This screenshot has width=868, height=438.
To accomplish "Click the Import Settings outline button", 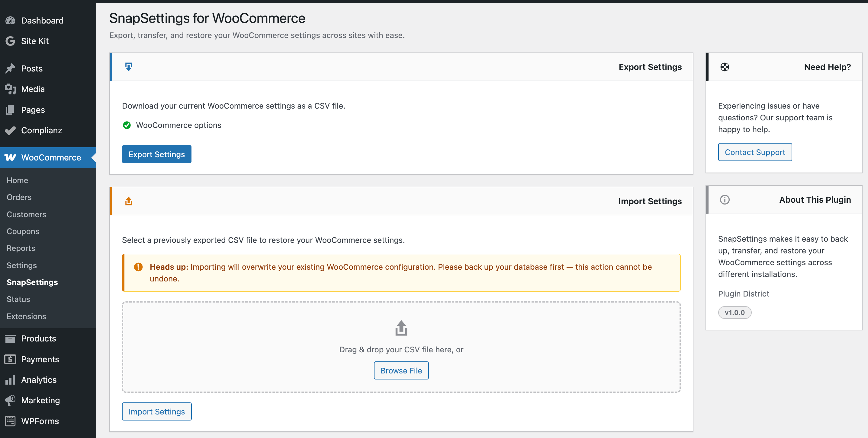I will pos(157,411).
